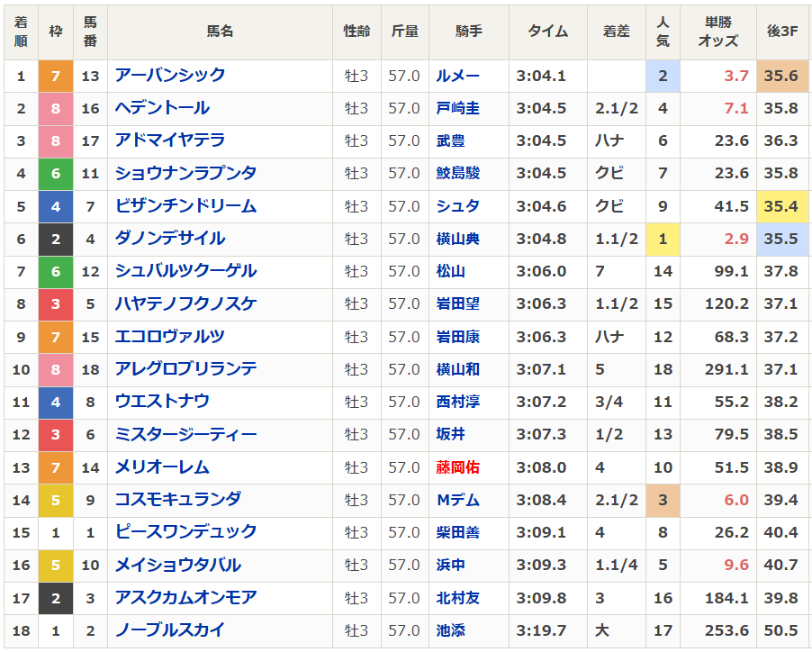This screenshot has width=812, height=652.
Task: Click the 後3F column header
Action: 782,32
